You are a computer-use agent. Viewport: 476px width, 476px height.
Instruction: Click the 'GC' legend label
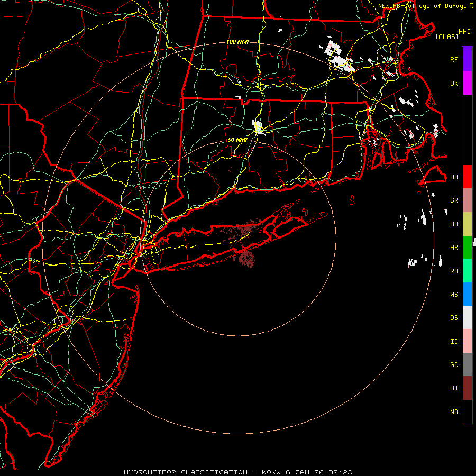pos(454,365)
